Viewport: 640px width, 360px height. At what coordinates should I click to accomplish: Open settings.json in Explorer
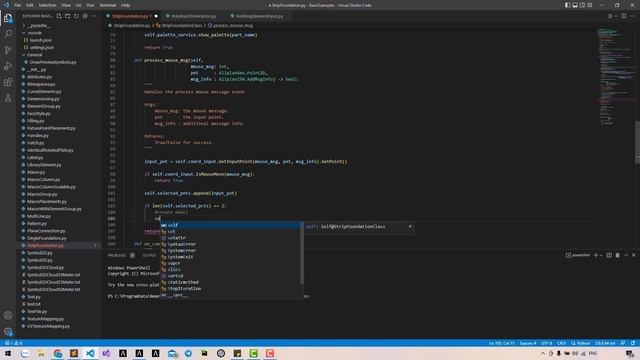(x=42, y=47)
